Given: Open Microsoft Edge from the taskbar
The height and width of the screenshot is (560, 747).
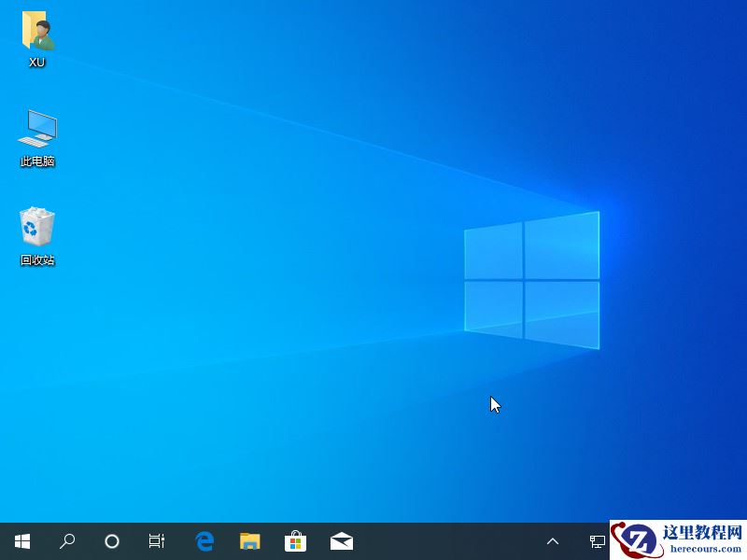Looking at the screenshot, I should click(x=204, y=541).
